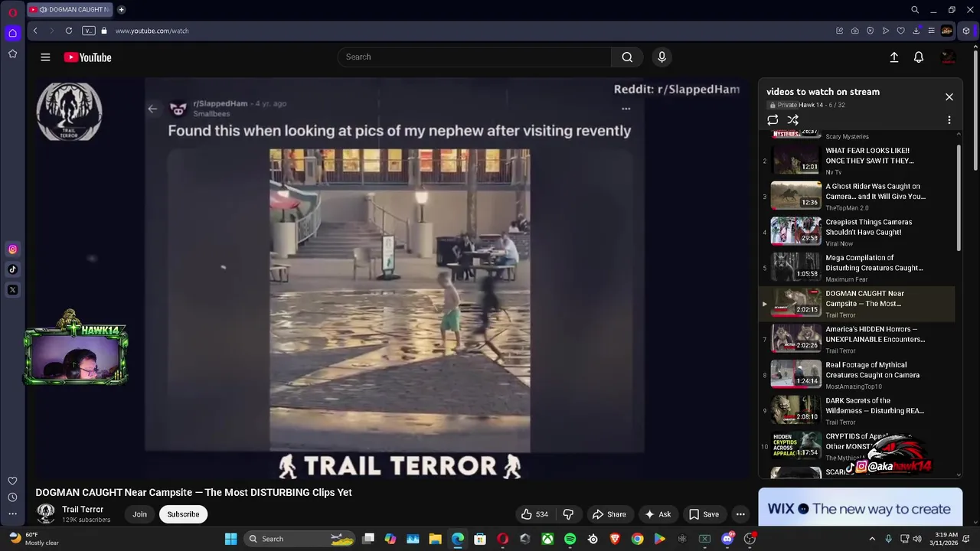Dislike the current video
This screenshot has height=551, width=980.
568,514
